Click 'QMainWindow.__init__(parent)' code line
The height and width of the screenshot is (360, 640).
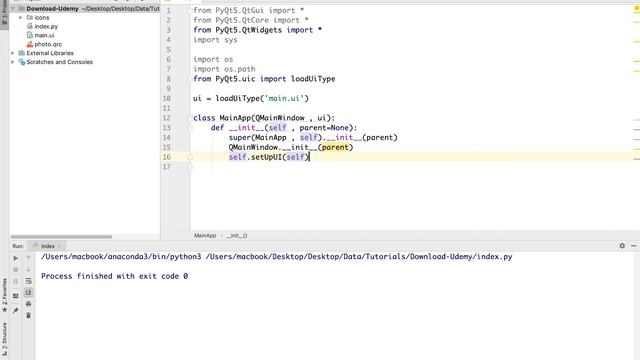click(291, 147)
